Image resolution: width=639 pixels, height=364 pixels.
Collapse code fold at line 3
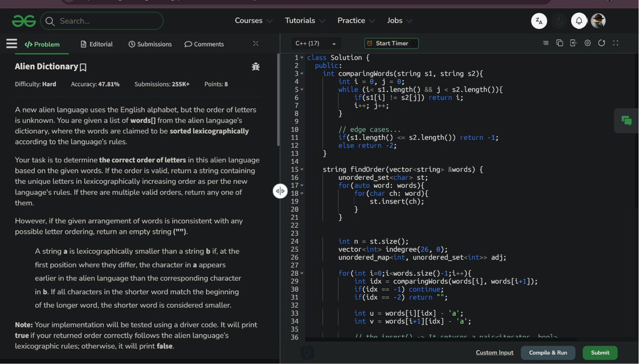click(x=302, y=74)
